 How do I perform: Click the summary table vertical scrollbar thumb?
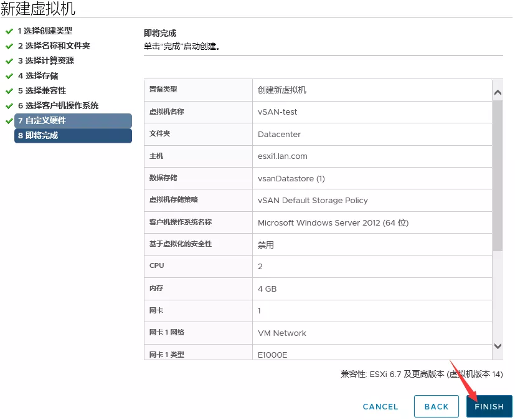498,174
